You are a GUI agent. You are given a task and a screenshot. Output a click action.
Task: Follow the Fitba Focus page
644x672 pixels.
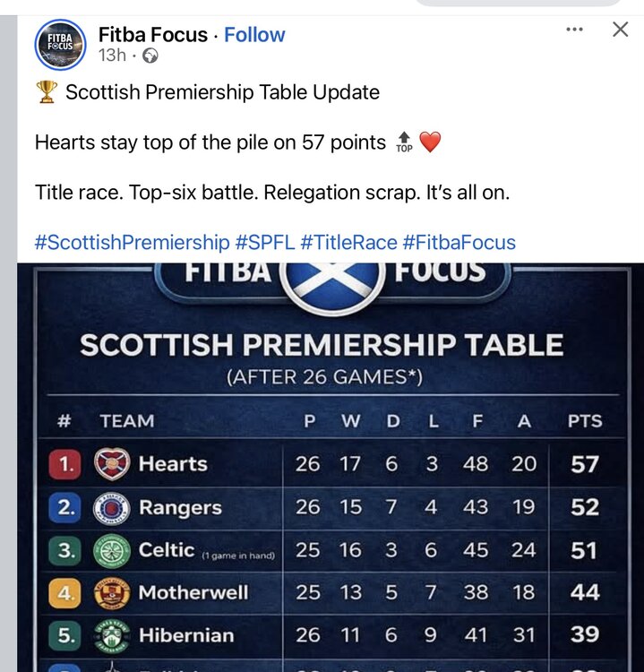click(254, 35)
